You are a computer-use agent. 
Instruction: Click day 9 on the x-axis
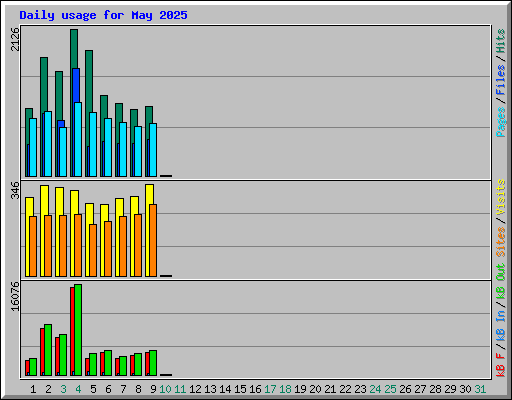(x=153, y=389)
